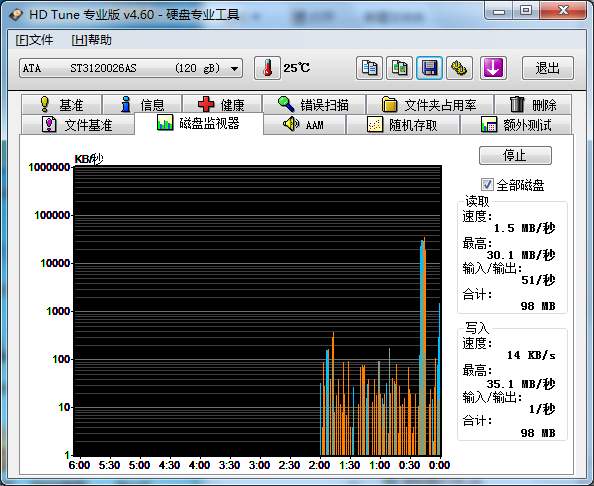Viewport: 594px width, 486px height.
Task: Copy info with the first clipboard icon
Action: click(x=369, y=68)
